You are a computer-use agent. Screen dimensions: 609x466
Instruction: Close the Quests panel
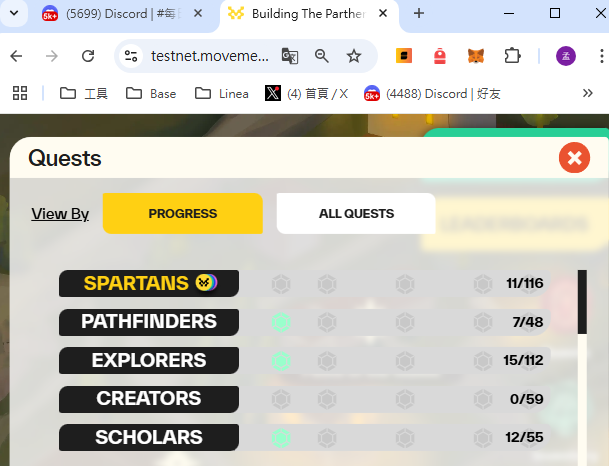point(574,158)
